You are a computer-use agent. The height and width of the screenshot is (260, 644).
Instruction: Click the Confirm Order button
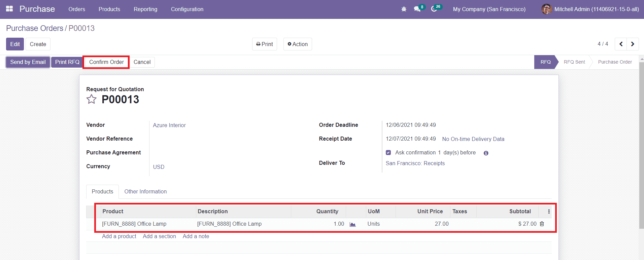click(106, 62)
